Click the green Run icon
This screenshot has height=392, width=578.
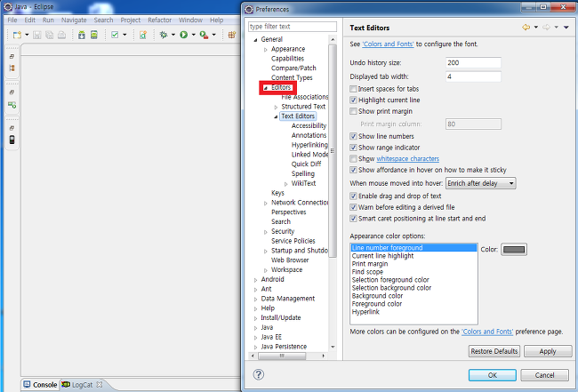(x=183, y=35)
